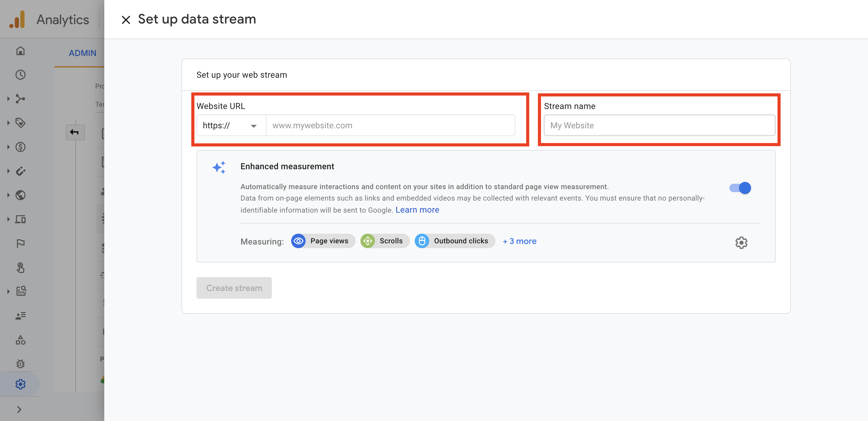Switch to the ADMIN tab
868x421 pixels.
click(82, 53)
